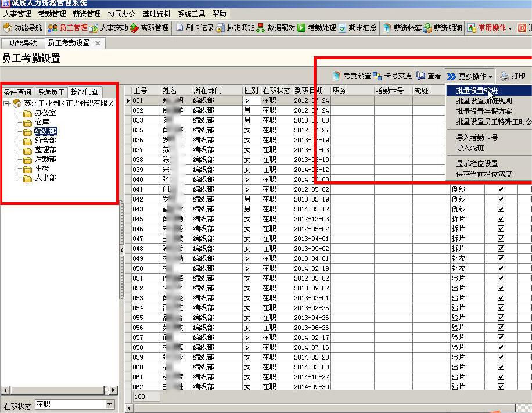Image resolution: width=532 pixels, height=413 pixels.
Task: Open the 更多操作 dropdown arrow
Action: coord(490,76)
